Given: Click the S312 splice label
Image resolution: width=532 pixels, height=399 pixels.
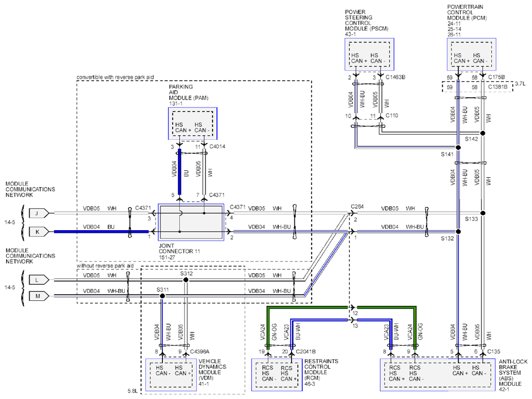Looking at the screenshot, I should tap(186, 274).
